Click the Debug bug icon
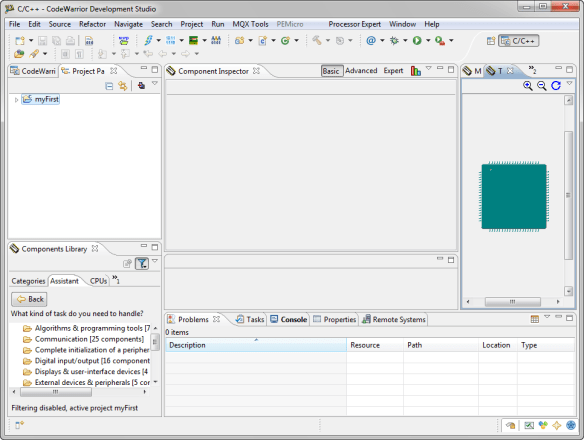Image resolution: width=584 pixels, height=440 pixels. point(394,41)
